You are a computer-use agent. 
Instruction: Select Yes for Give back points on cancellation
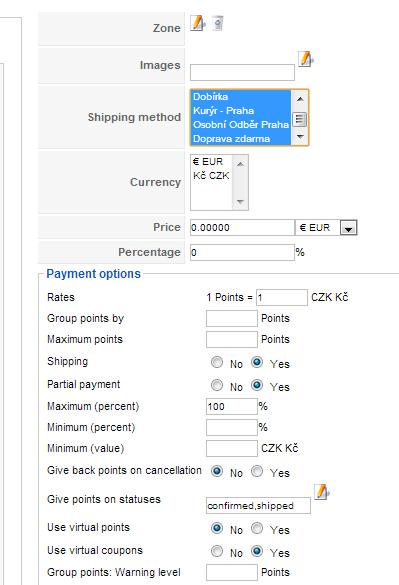[257, 471]
